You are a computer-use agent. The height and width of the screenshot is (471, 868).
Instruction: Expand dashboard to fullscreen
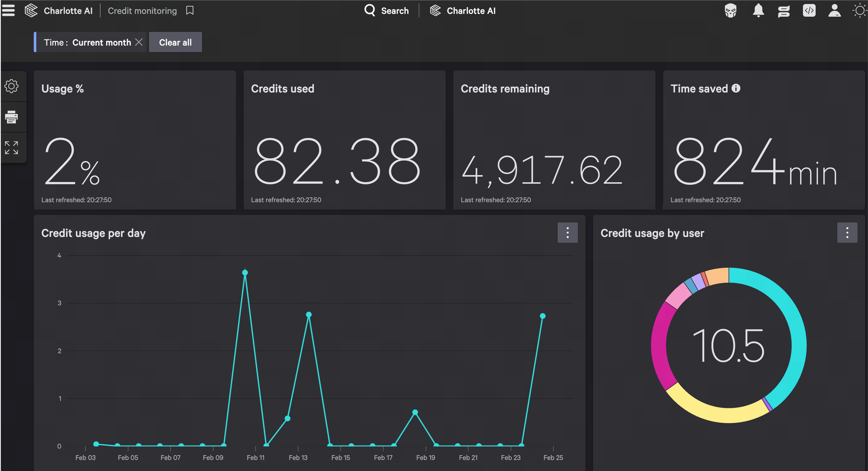pyautogui.click(x=12, y=148)
